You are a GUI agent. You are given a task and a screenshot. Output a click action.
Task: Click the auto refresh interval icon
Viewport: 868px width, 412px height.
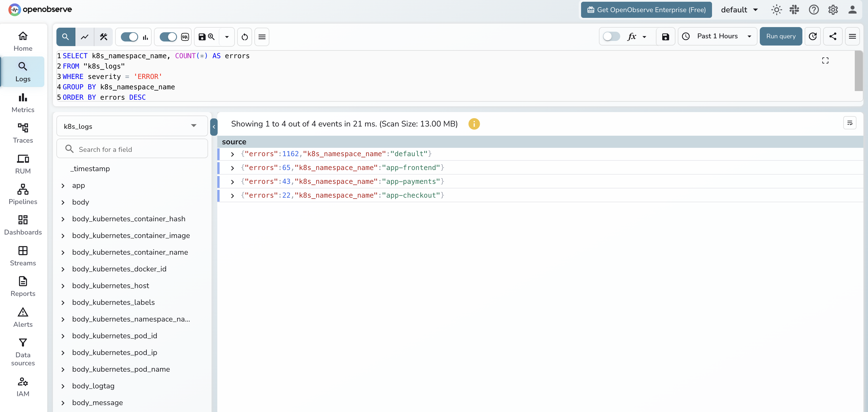pos(813,36)
